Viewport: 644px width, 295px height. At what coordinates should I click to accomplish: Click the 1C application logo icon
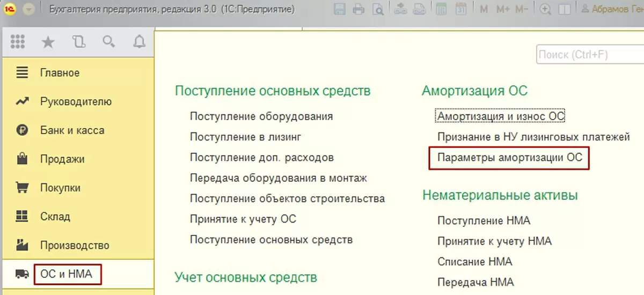[11, 10]
